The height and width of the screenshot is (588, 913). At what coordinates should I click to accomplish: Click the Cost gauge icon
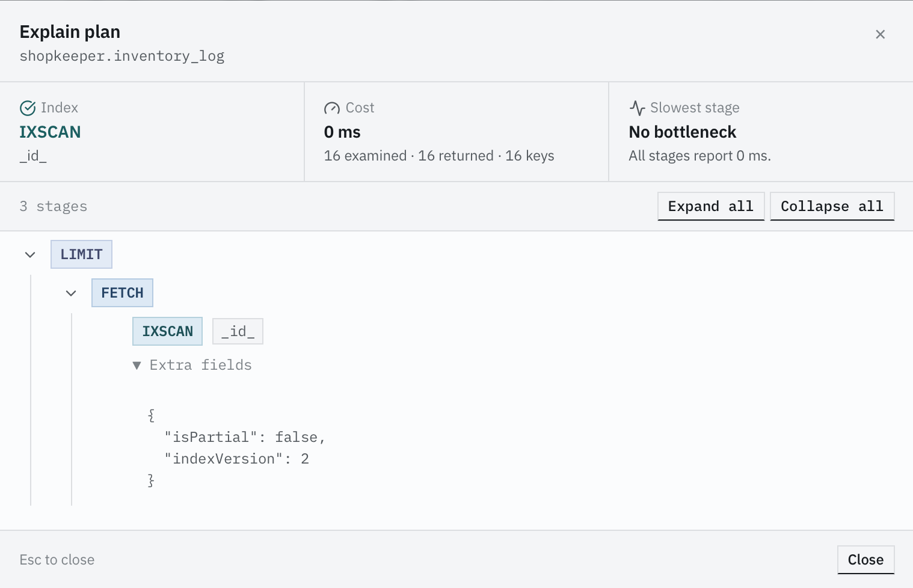[x=332, y=108]
